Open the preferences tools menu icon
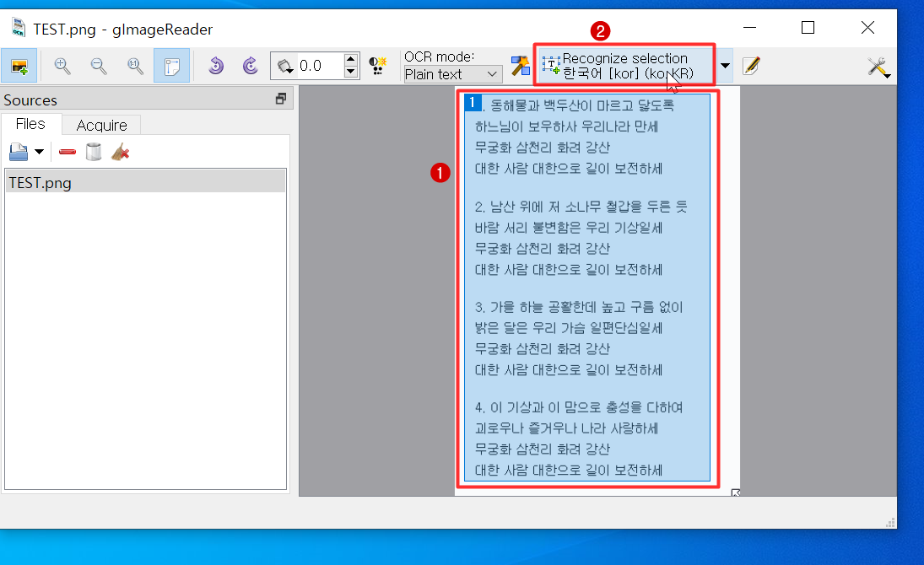The image size is (924, 565). coord(878,67)
